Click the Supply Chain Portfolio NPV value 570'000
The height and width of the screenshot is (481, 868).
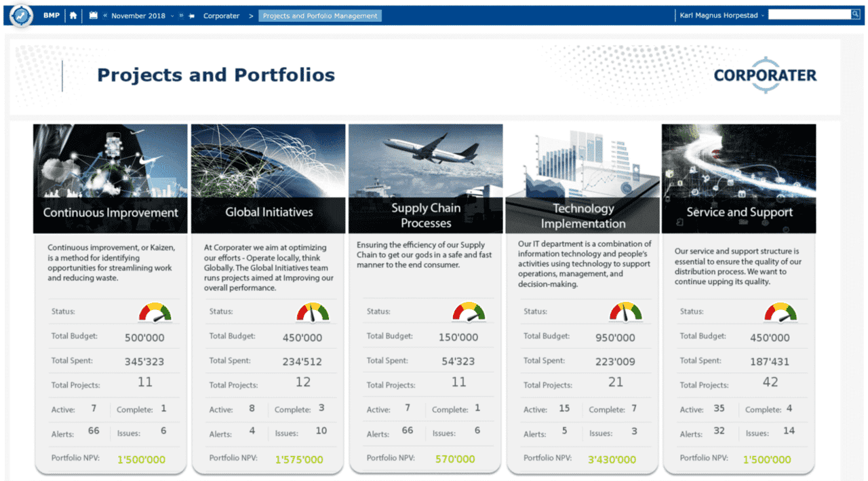click(x=454, y=459)
